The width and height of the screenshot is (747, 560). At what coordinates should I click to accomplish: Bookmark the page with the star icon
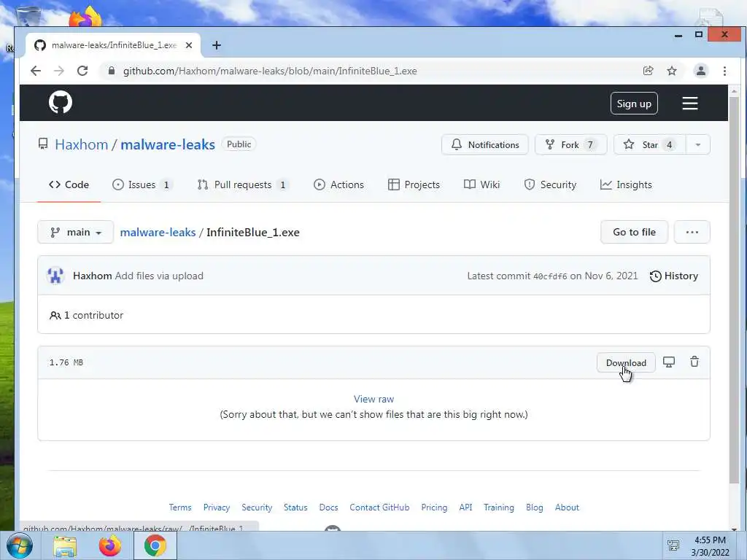click(672, 71)
